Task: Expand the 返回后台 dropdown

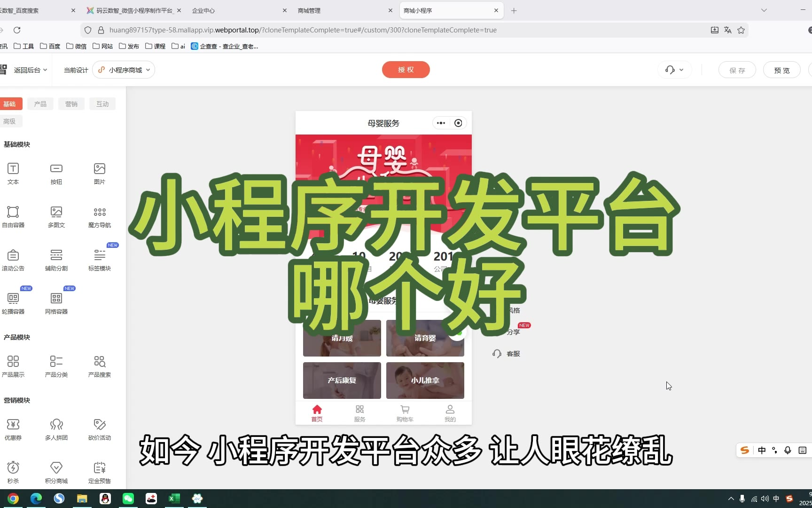Action: pos(31,70)
